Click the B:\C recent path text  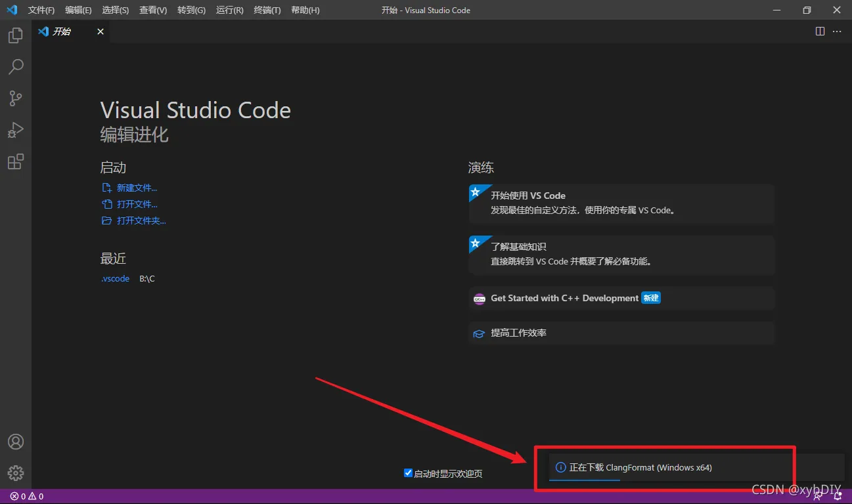(x=147, y=279)
